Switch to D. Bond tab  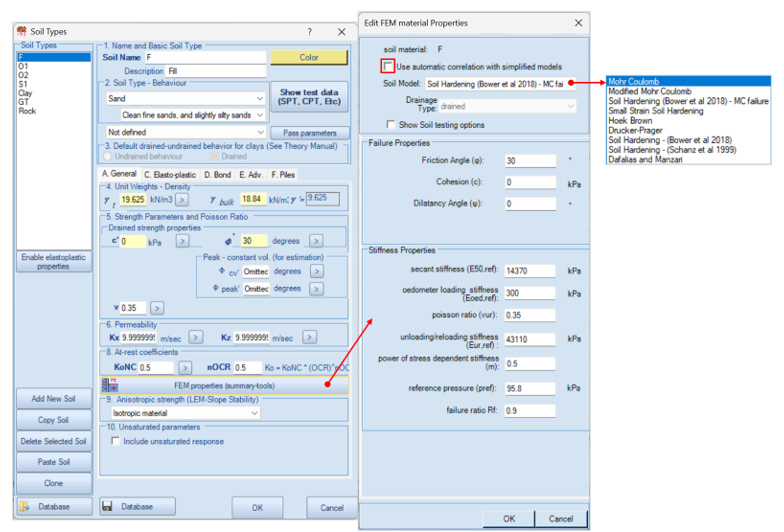point(218,174)
